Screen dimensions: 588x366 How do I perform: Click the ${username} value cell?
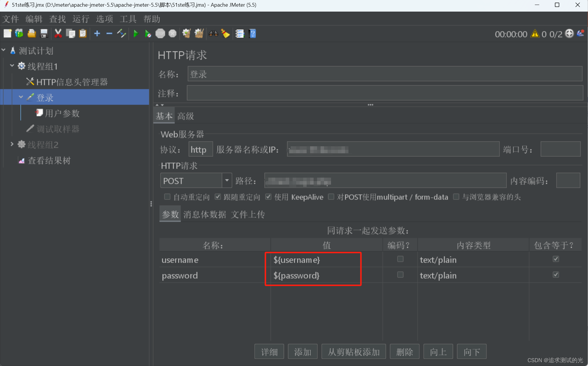(327, 259)
